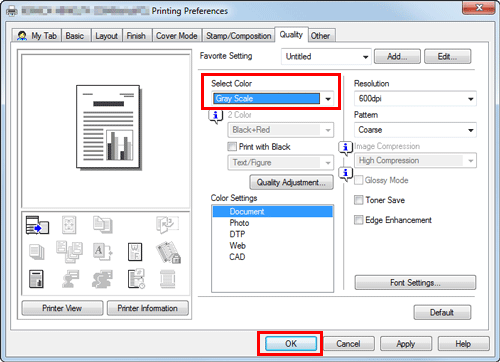Click the Add... favorite button
This screenshot has height=362, width=500.
point(397,57)
